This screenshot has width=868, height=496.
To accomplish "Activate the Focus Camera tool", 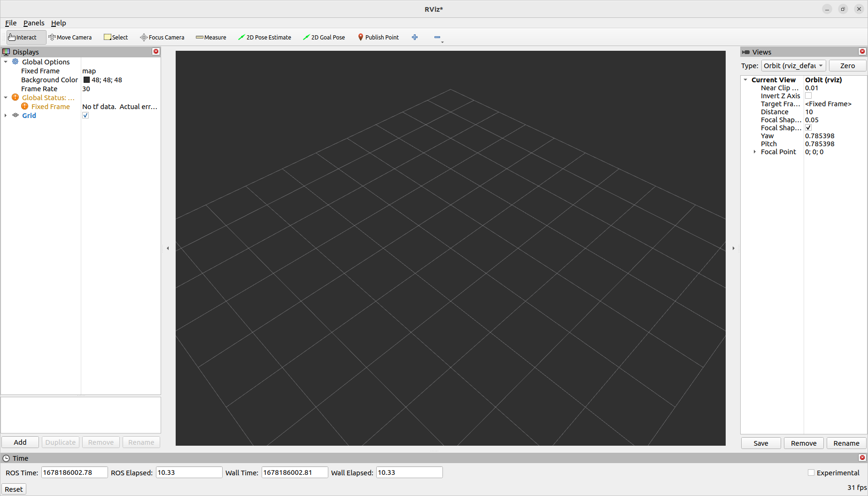I will 162,37.
